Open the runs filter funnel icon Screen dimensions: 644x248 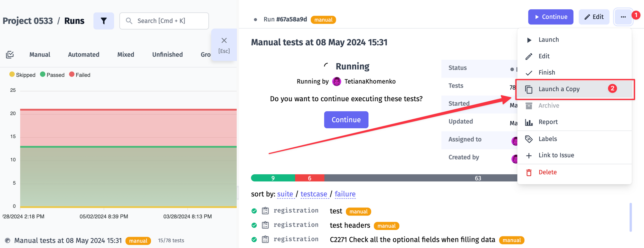[x=104, y=21]
